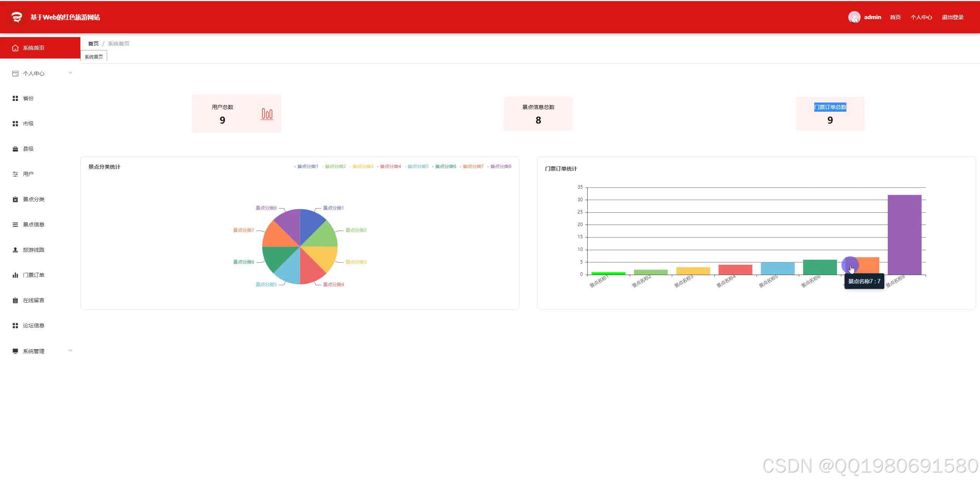980x482 pixels.
Task: Toggle 景点分类8 legend entry
Action: 500,166
